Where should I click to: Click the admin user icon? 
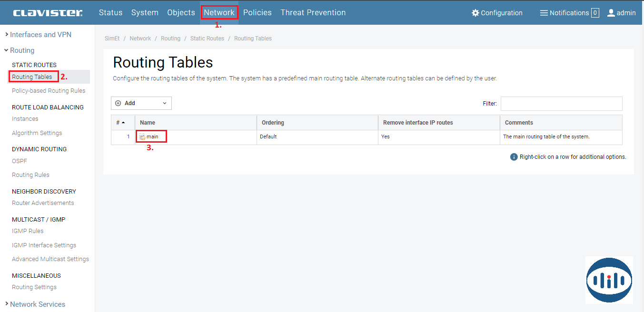pyautogui.click(x=611, y=13)
